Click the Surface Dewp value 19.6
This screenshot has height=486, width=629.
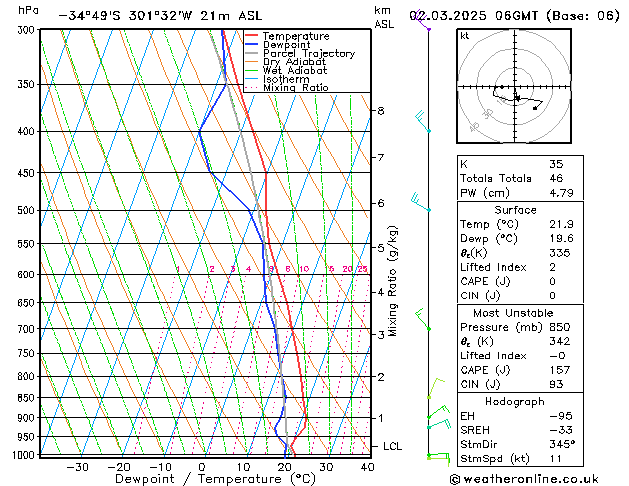click(561, 239)
